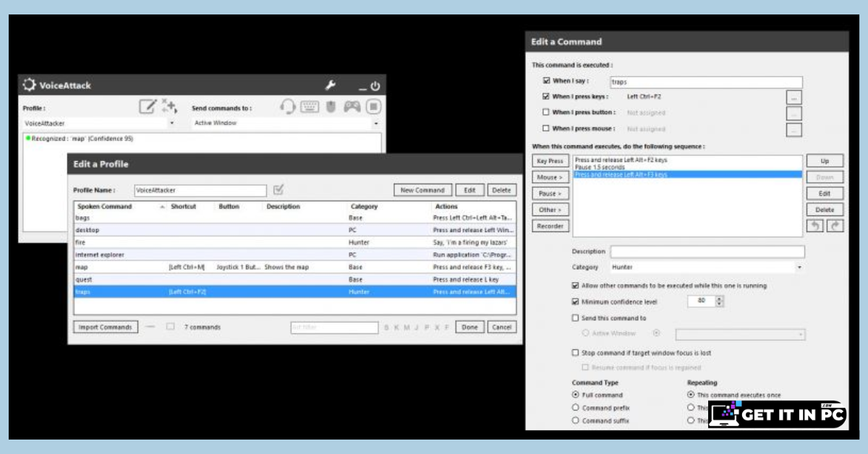
Task: Click the ellipsis button for When I press mouse
Action: pyautogui.click(x=793, y=130)
